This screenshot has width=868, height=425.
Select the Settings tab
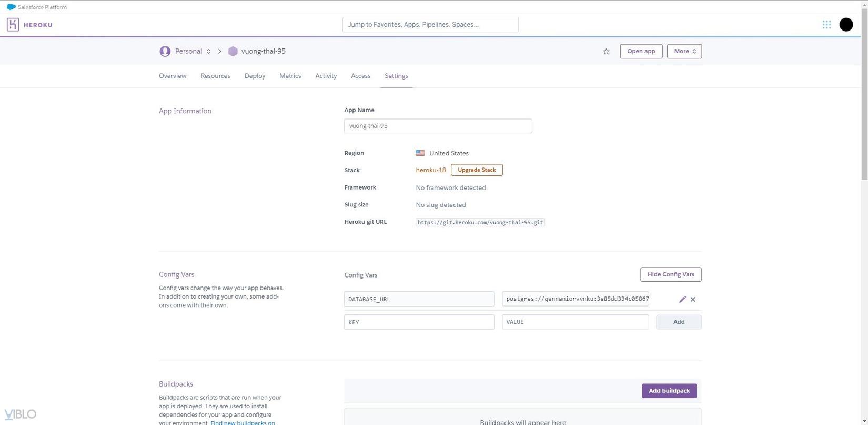click(397, 76)
